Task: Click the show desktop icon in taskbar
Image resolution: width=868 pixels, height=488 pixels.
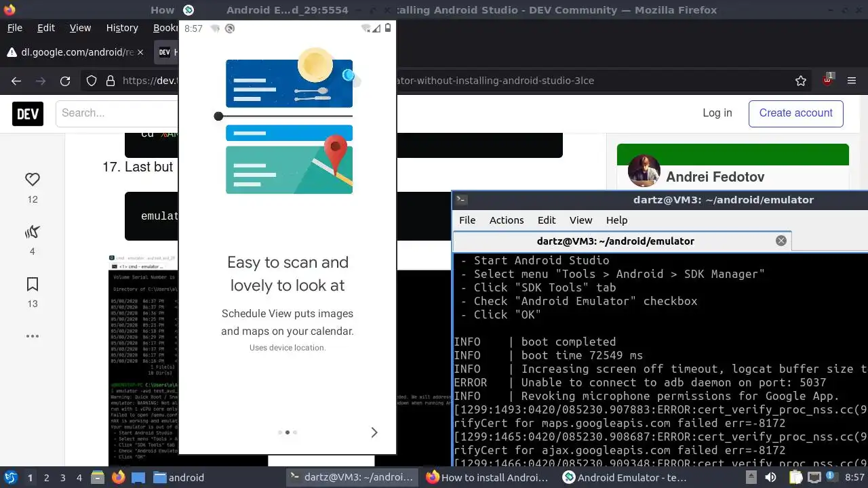Action: click(x=138, y=477)
